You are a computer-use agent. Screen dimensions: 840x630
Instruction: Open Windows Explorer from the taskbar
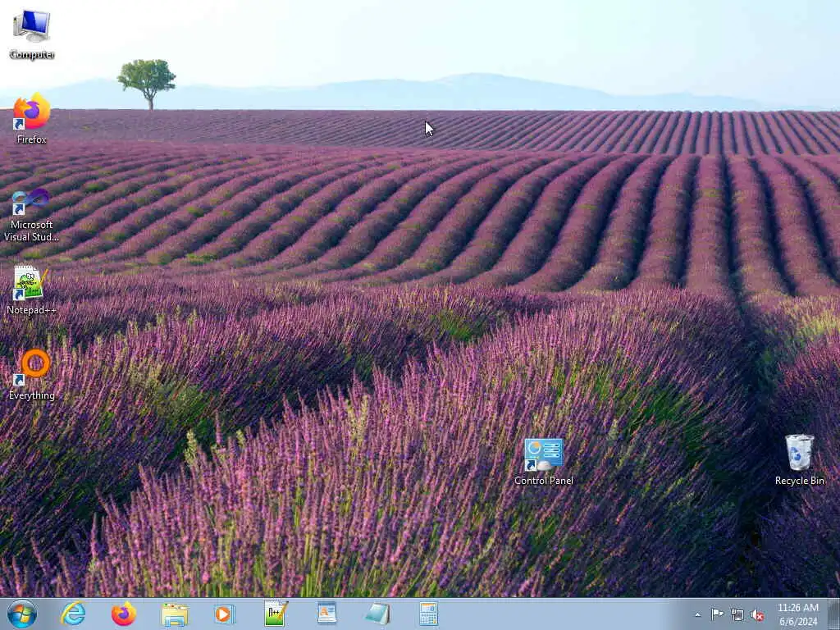pos(175,614)
